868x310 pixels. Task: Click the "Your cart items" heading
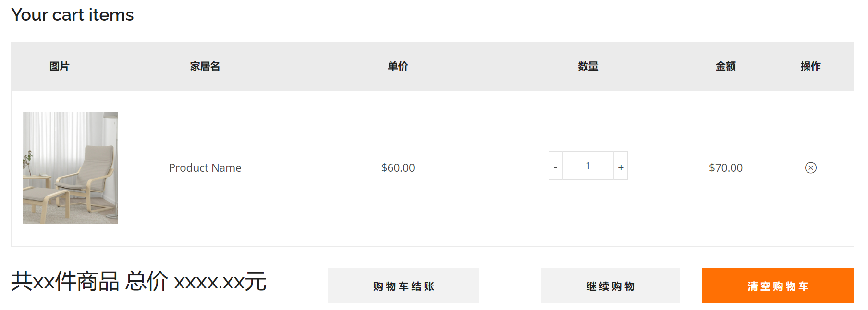click(x=73, y=15)
